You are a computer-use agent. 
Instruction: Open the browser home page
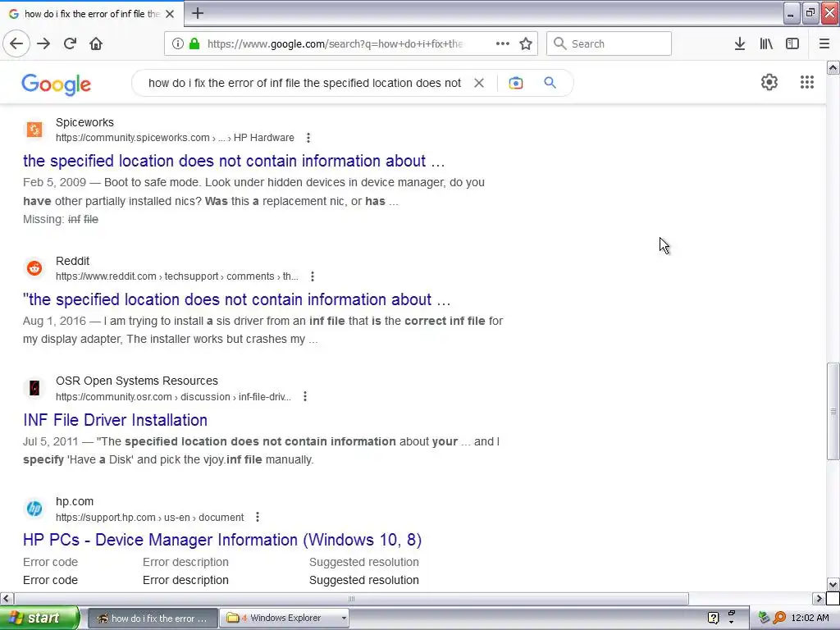(96, 43)
